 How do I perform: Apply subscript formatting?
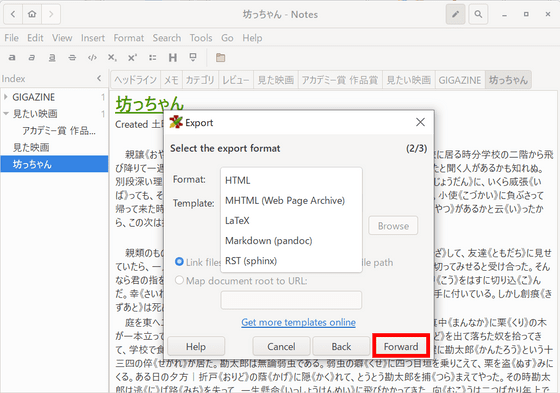point(112,58)
